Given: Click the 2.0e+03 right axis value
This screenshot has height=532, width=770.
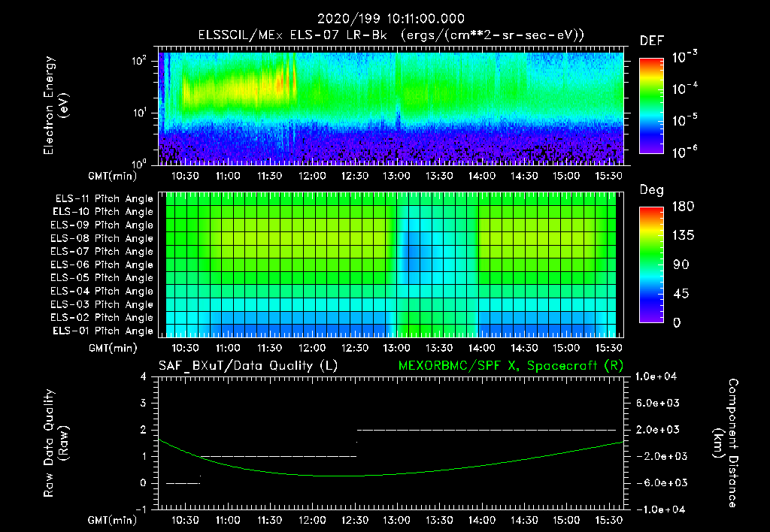Looking at the screenshot, I should tap(658, 430).
